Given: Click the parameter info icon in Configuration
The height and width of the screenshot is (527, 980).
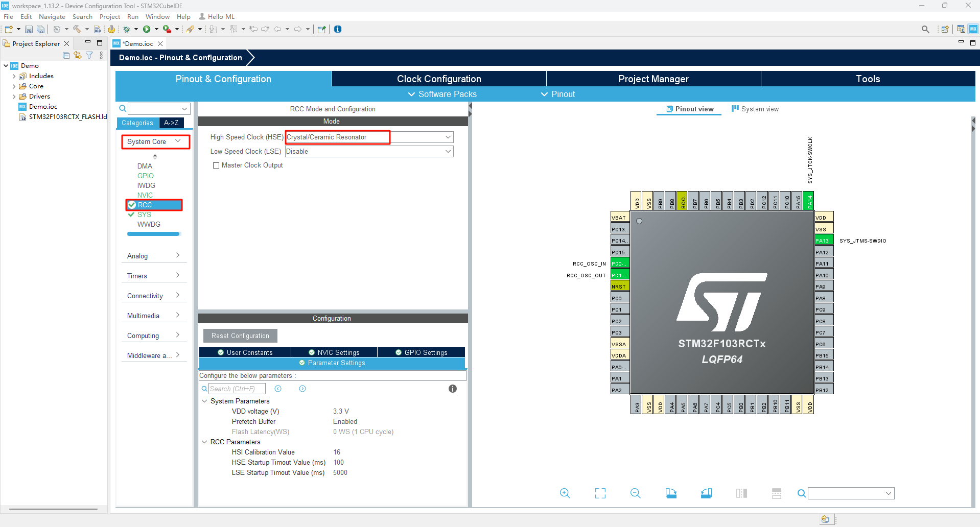Looking at the screenshot, I should pos(453,389).
